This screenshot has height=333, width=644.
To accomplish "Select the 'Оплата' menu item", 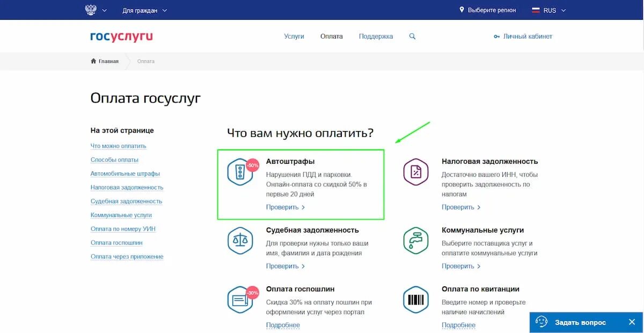I will tap(332, 37).
